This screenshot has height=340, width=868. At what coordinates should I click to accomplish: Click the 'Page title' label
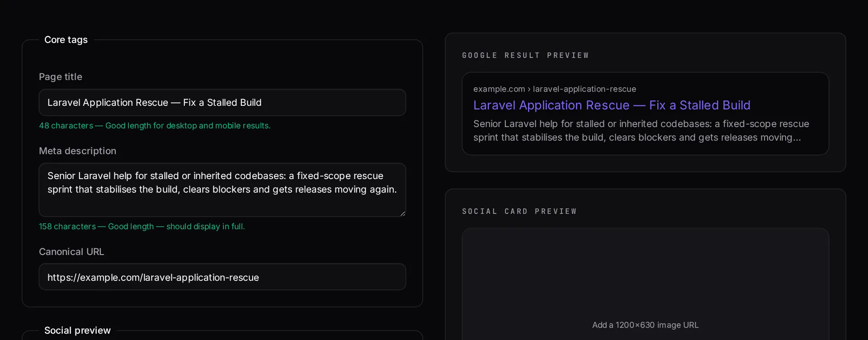coord(61,77)
